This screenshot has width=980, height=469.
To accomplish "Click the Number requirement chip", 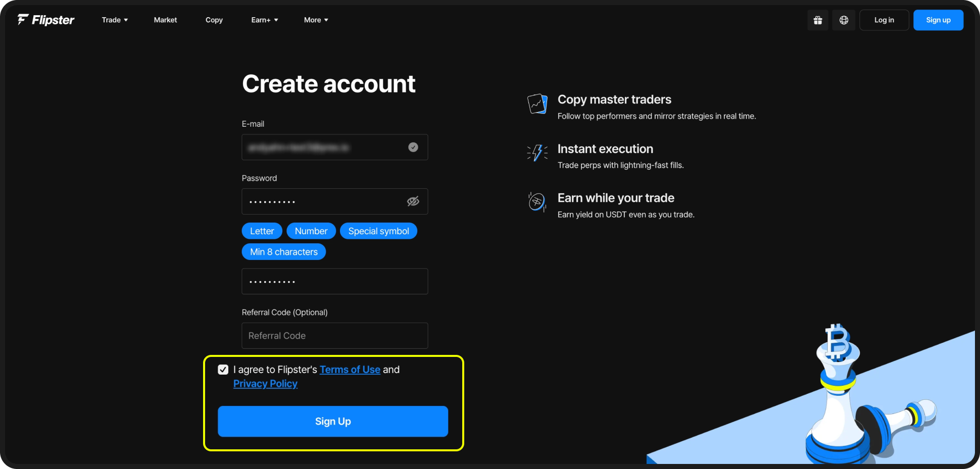I will pos(311,231).
